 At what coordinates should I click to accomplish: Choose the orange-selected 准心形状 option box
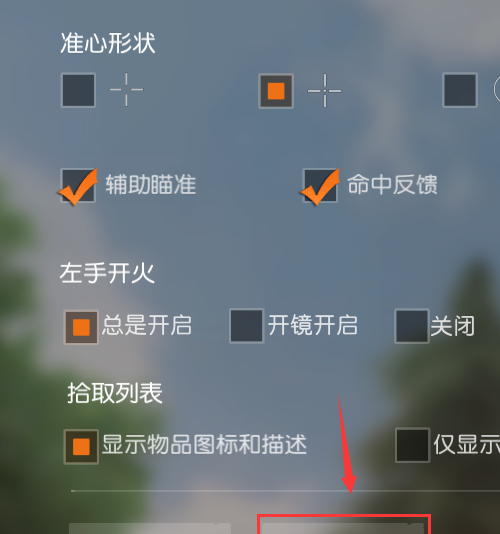(276, 91)
